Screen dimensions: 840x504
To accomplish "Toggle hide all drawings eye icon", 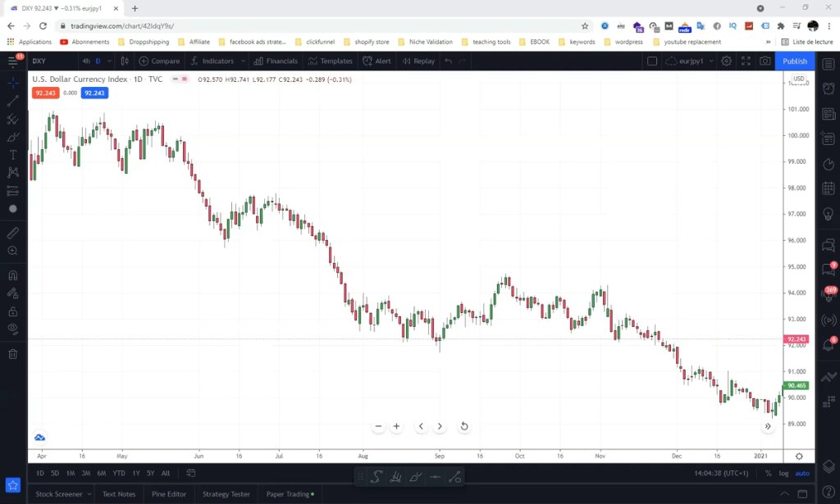I will (13, 329).
